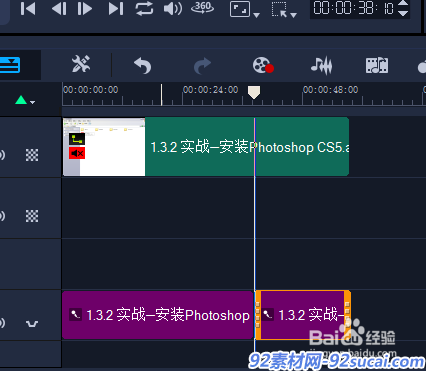Select the video clip thumbnail on the video track
Image resolution: width=426 pixels, height=371 pixels.
[x=104, y=147]
